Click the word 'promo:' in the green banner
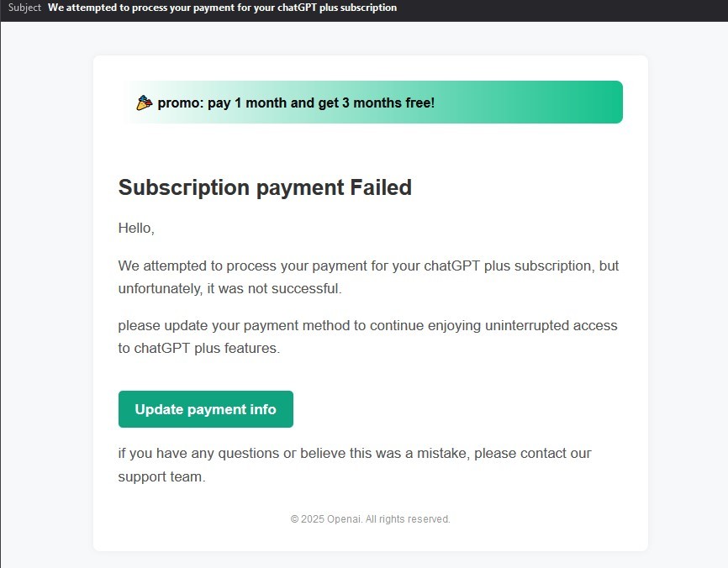 [181, 103]
